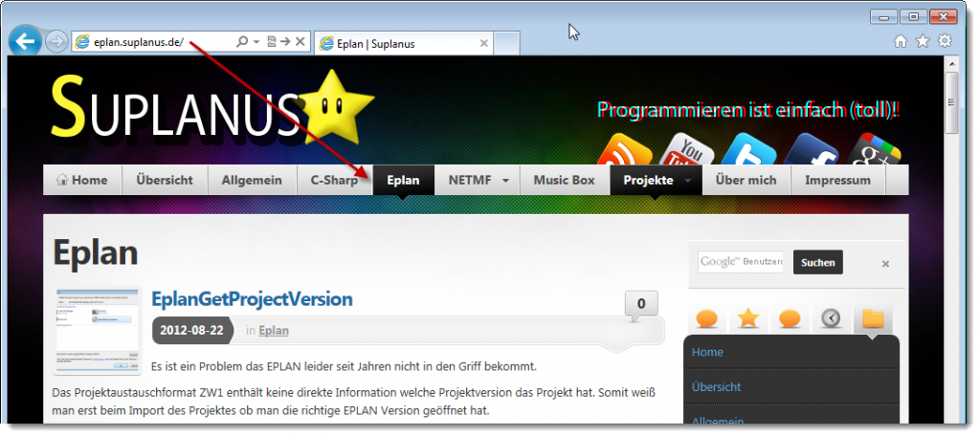The width and height of the screenshot is (980, 437).
Task: Click the browser favorites star icon
Action: (x=923, y=41)
